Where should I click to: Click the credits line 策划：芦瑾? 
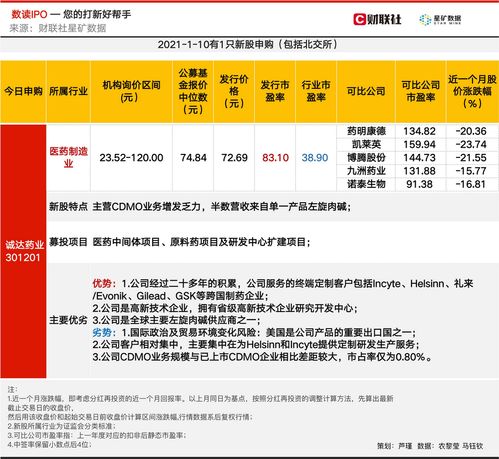(430, 446)
